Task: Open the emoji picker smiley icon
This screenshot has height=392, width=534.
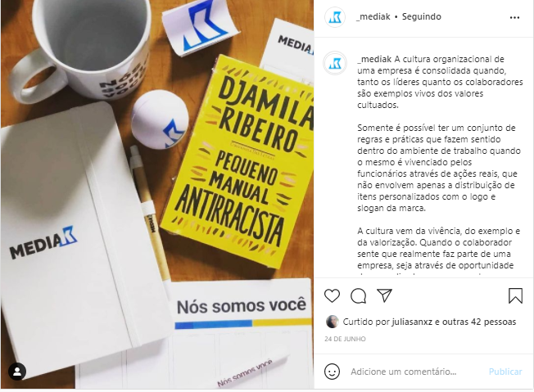Action: 332,372
